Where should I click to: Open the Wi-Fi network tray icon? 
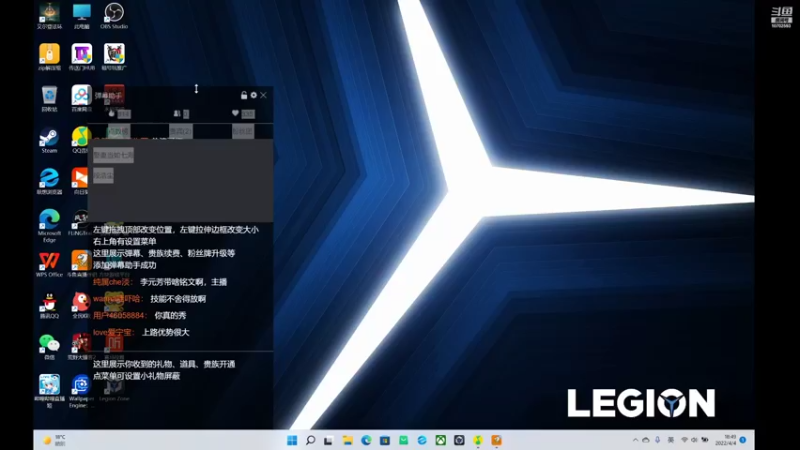pyautogui.click(x=684, y=440)
